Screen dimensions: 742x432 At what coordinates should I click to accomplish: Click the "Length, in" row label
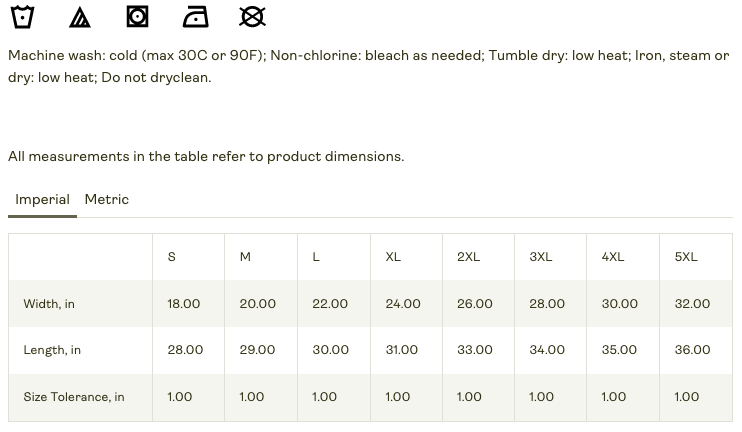point(52,350)
